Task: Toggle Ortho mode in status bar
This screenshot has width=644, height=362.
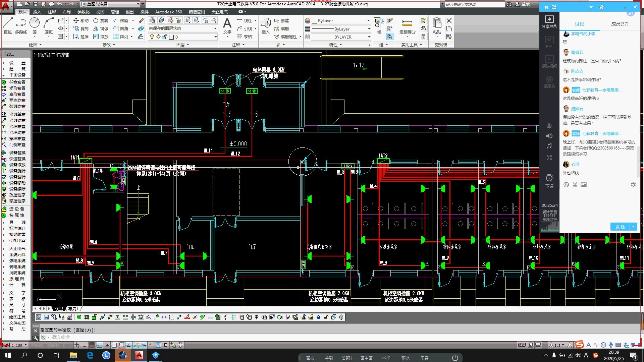Action: tap(99, 345)
